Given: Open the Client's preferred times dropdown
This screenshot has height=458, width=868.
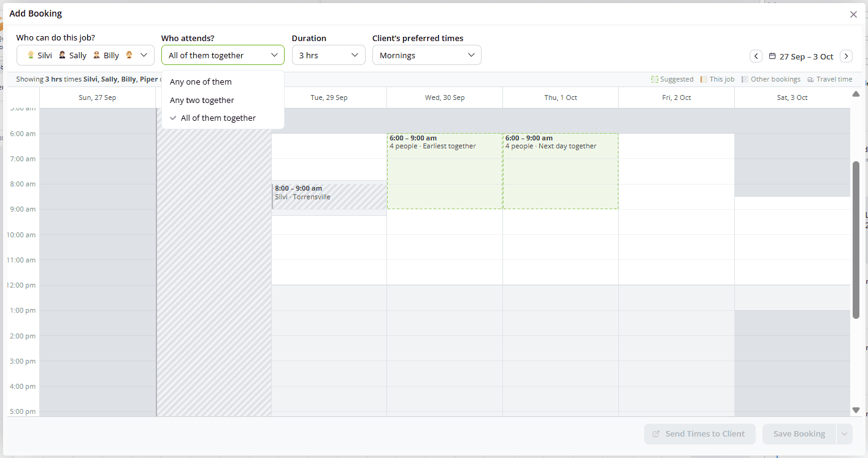Looking at the screenshot, I should pos(427,55).
